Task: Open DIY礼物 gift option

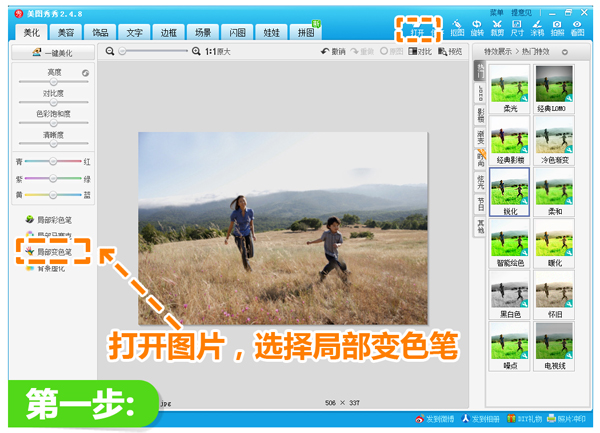Action: point(524,419)
